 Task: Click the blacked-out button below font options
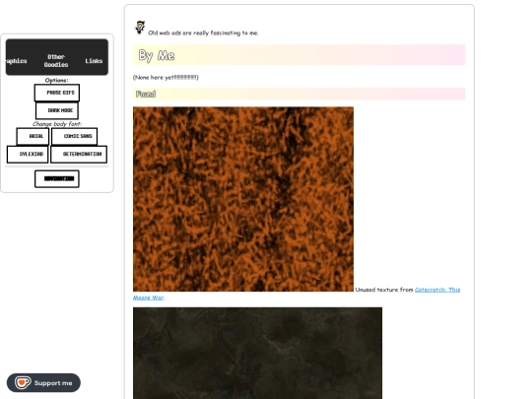(57, 178)
